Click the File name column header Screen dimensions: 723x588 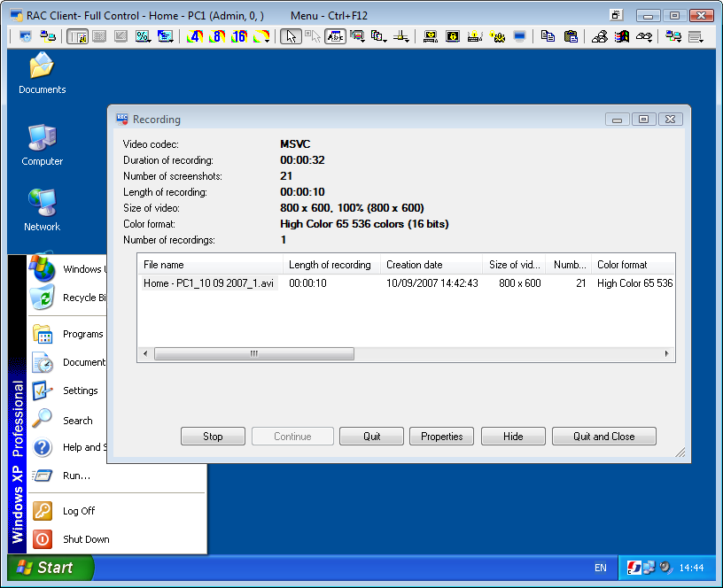(210, 265)
